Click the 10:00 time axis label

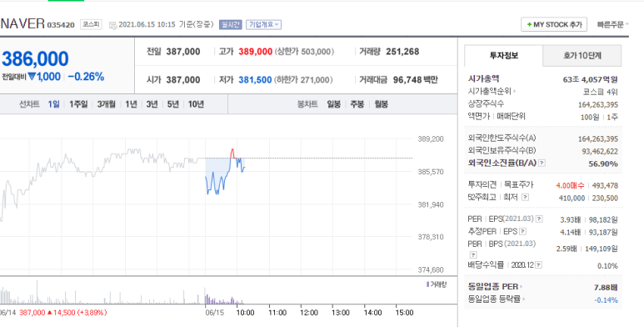[245, 313]
